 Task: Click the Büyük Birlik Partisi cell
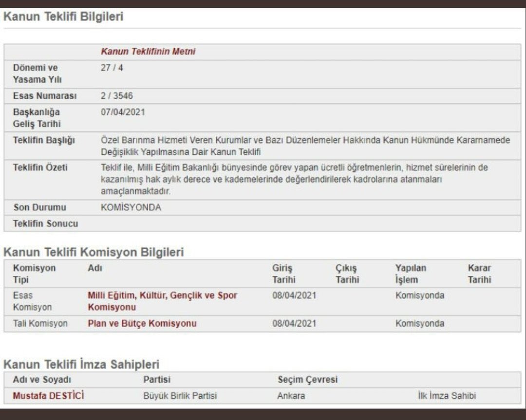(x=180, y=396)
